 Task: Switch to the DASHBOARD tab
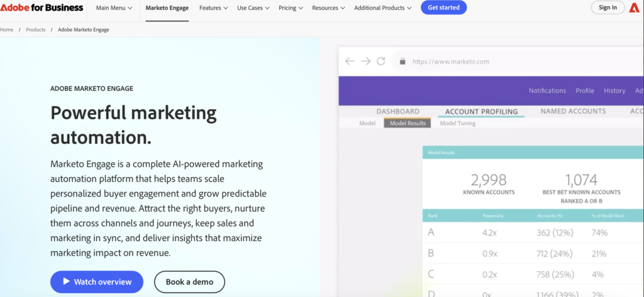pos(398,111)
